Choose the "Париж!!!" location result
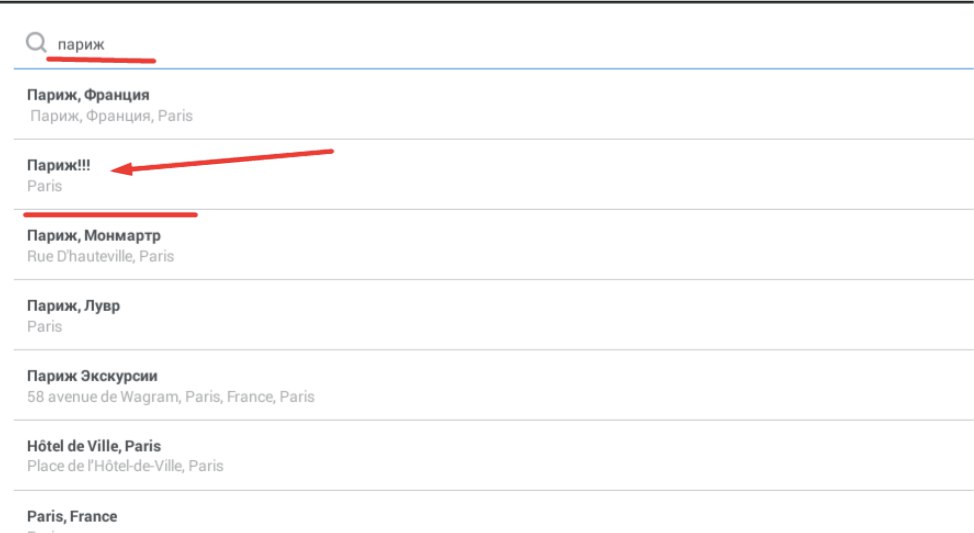 click(58, 166)
